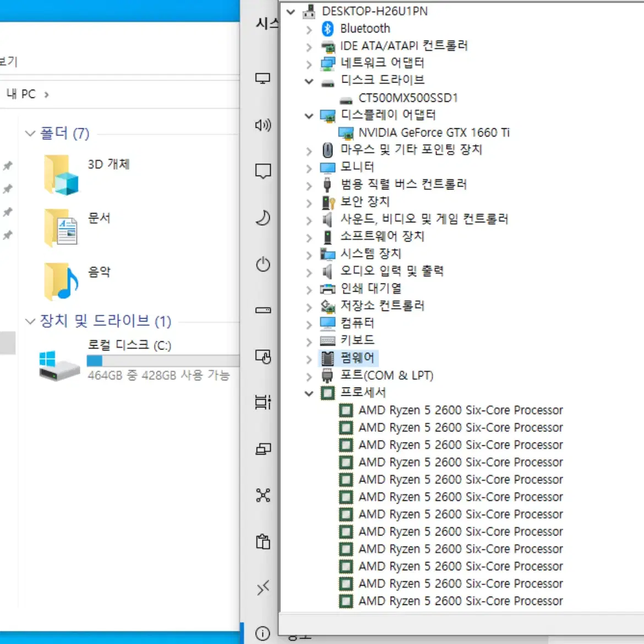Click the IDE ATA/ATAPI controller icon
Screen dimensions: 644x644
(328, 47)
